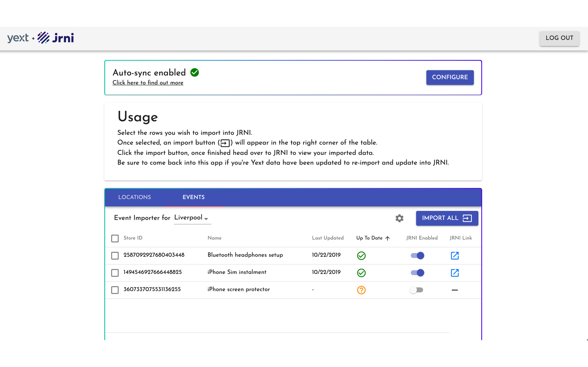Click the Import All button
588x367 pixels.
coord(447,218)
